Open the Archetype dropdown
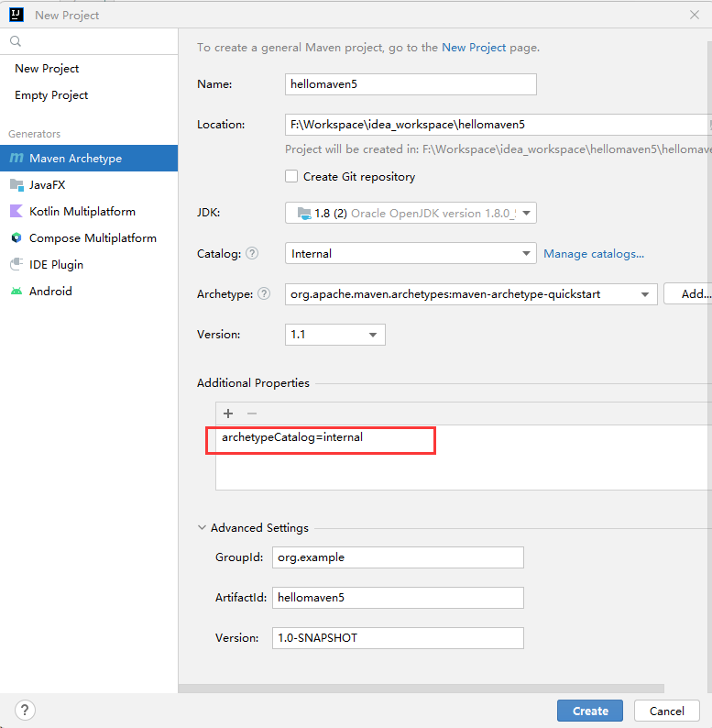This screenshot has height=728, width=712. pos(471,294)
